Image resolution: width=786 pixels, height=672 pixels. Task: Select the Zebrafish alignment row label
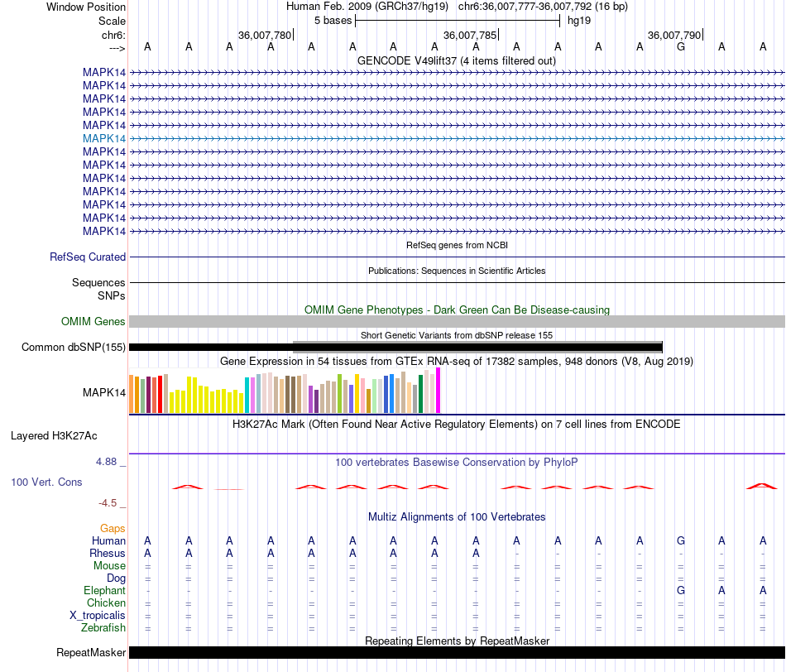[103, 627]
